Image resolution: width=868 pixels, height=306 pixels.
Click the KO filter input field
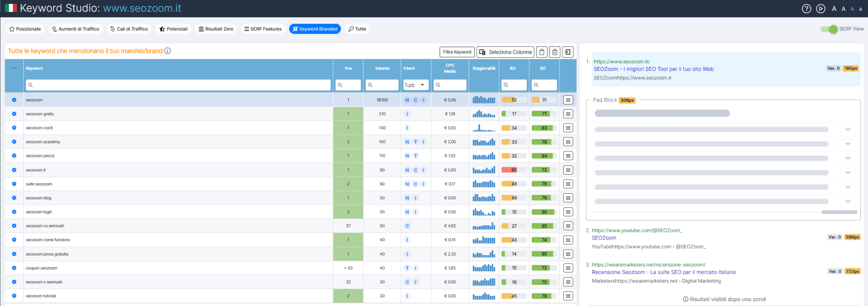click(x=544, y=85)
